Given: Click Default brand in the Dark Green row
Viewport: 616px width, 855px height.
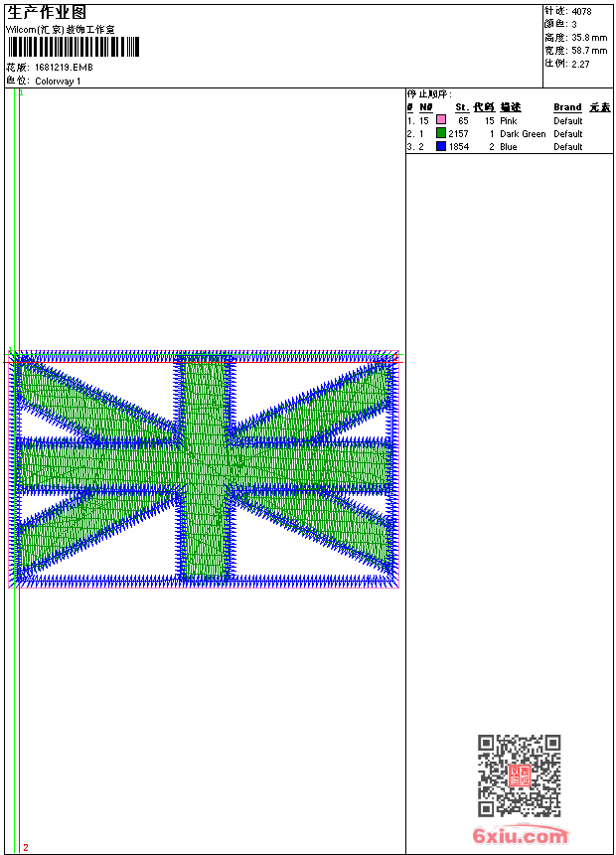Looking at the screenshot, I should (568, 134).
